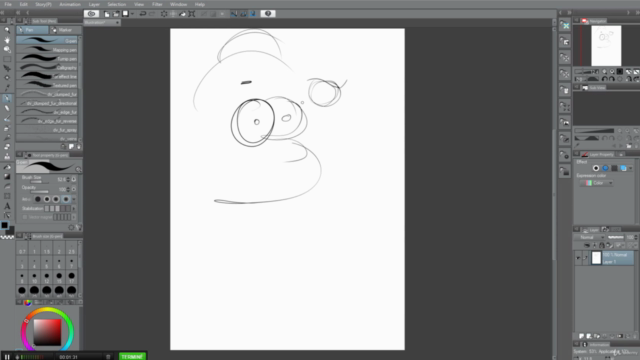Click the Navigator canvas thumbnail
This screenshot has height=360, width=640.
[606, 46]
